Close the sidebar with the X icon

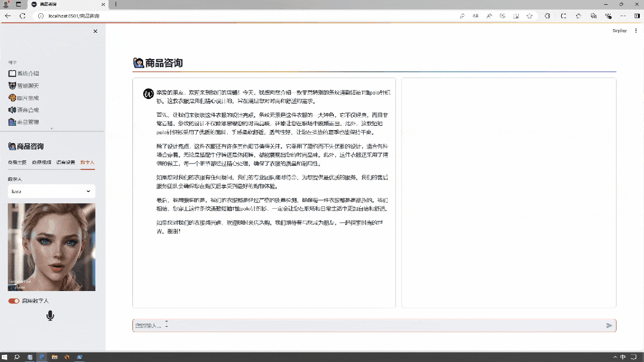click(x=95, y=31)
